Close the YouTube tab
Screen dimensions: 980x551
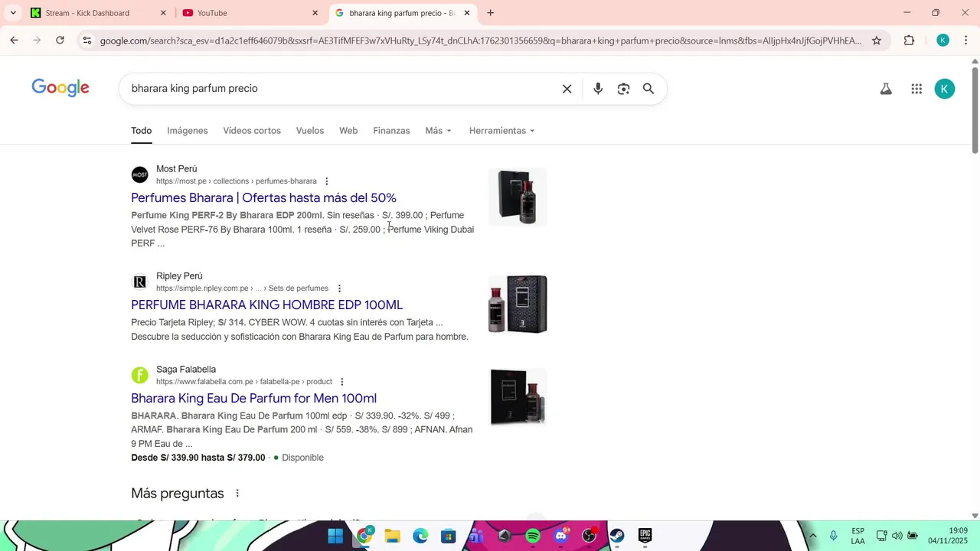[x=315, y=13]
